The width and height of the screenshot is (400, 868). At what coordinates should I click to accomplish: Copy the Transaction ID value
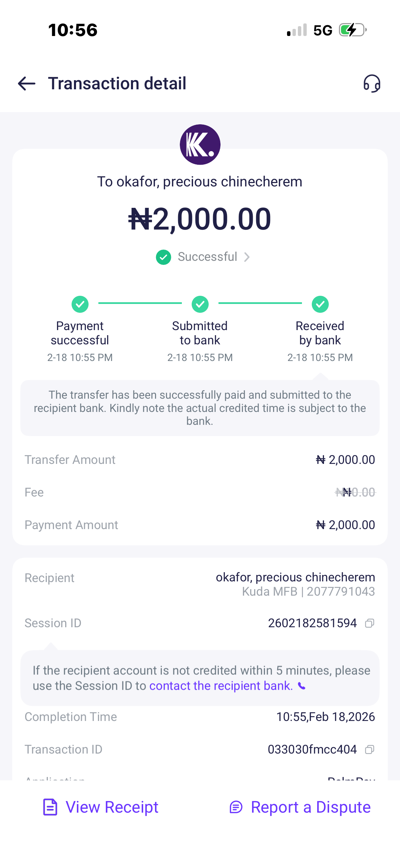point(369,749)
